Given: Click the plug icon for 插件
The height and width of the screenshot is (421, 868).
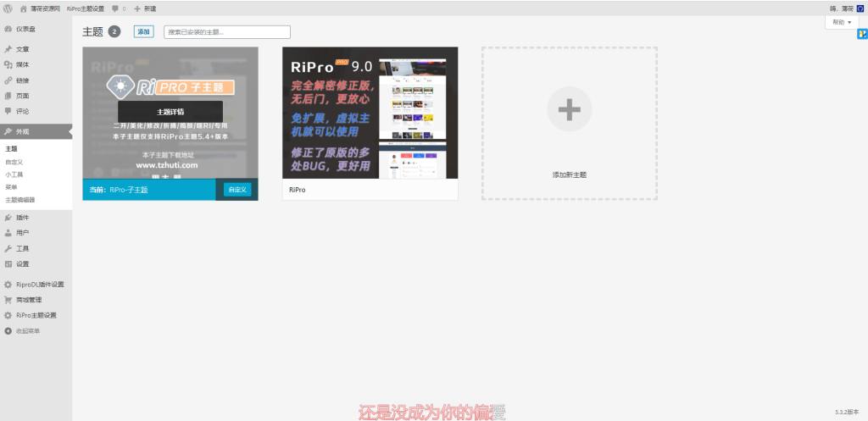Looking at the screenshot, I should pos(8,218).
